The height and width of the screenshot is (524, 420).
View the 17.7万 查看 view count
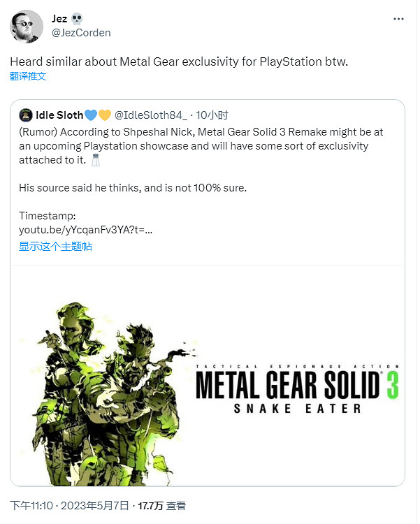pyautogui.click(x=161, y=505)
